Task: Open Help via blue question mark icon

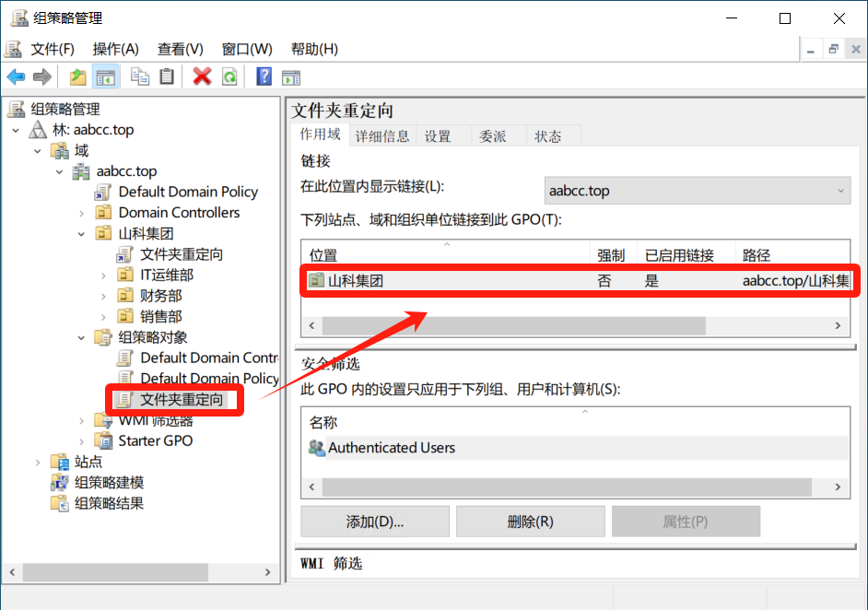Action: 264,76
